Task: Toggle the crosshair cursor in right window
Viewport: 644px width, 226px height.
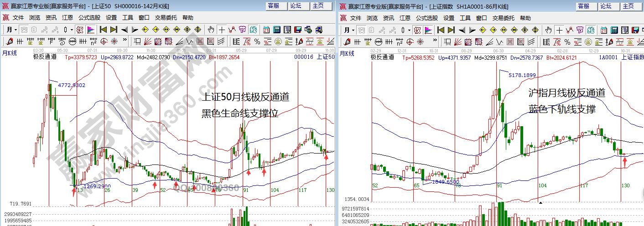Action: (559, 30)
